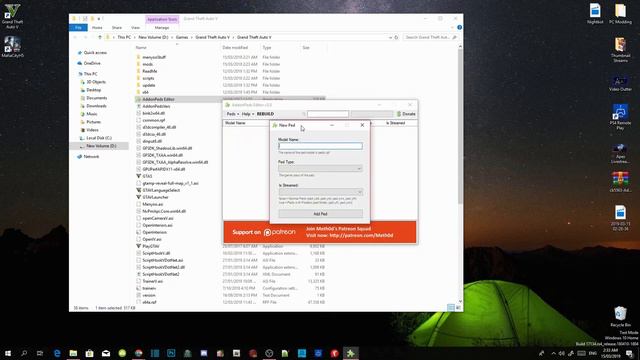Click Games in the address breadcrumb
640x360 pixels.
(x=182, y=37)
